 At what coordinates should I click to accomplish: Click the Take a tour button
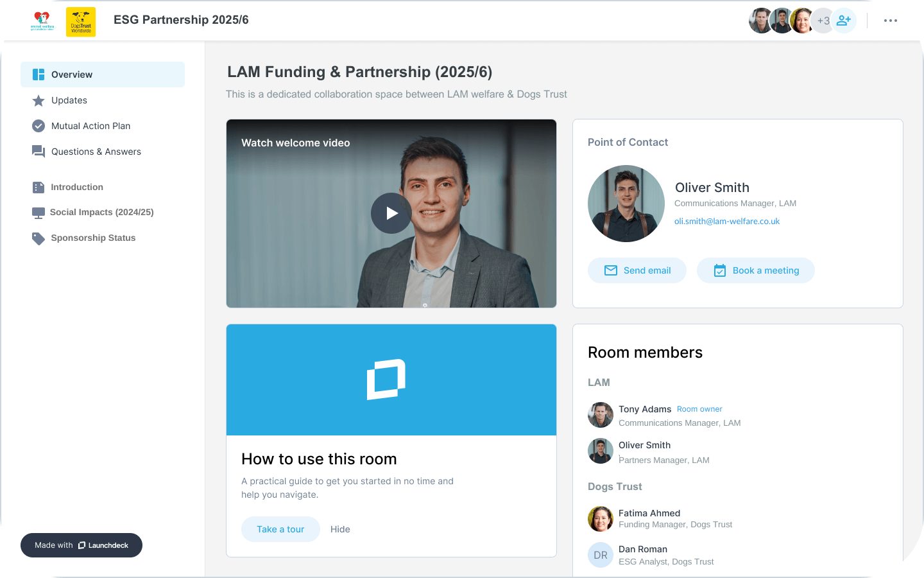(280, 529)
